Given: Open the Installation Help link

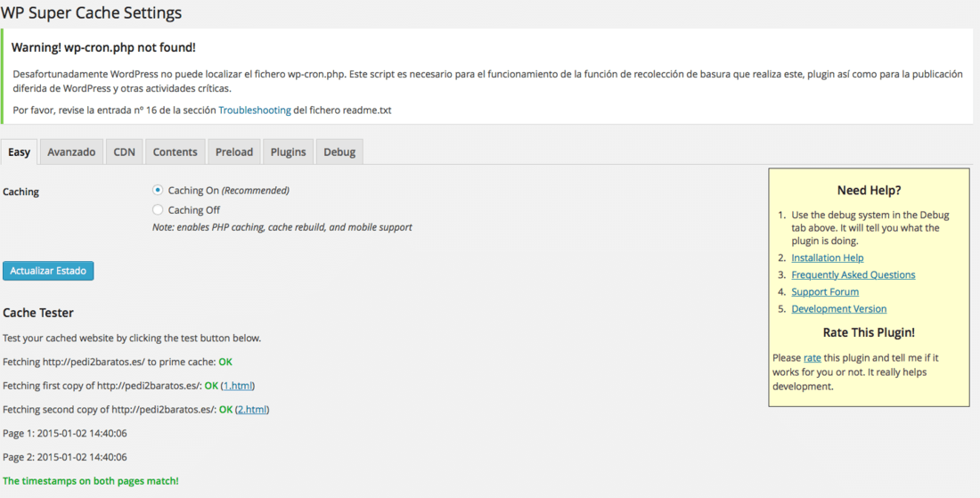Looking at the screenshot, I should point(828,257).
